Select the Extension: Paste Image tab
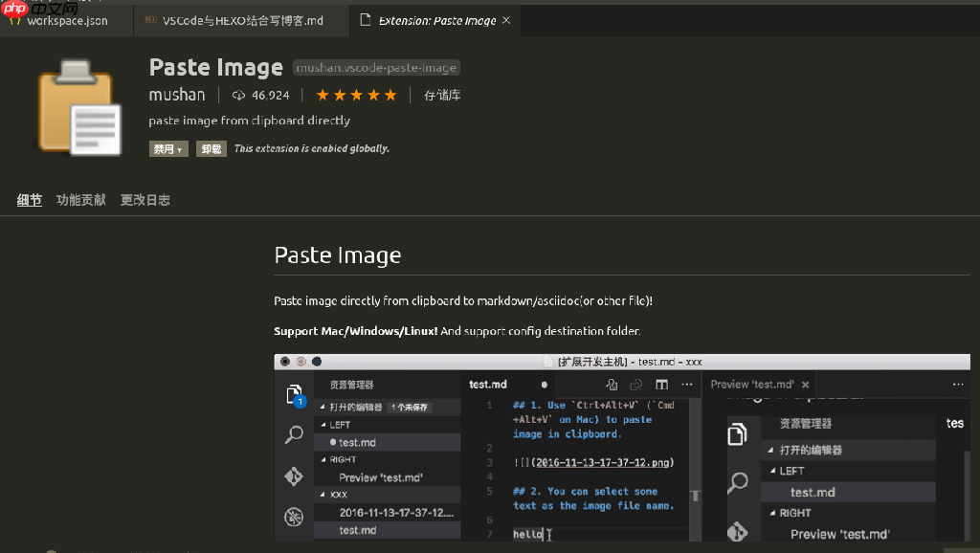 point(436,21)
